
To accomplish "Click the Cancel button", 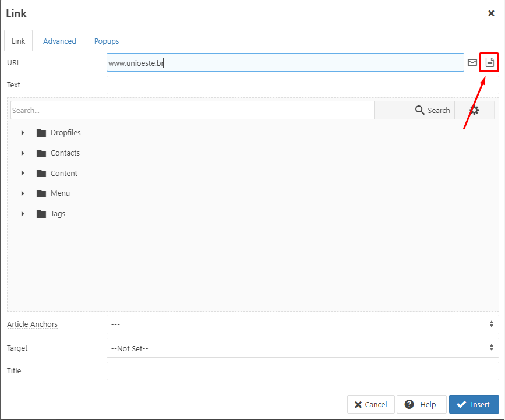I will 370,404.
